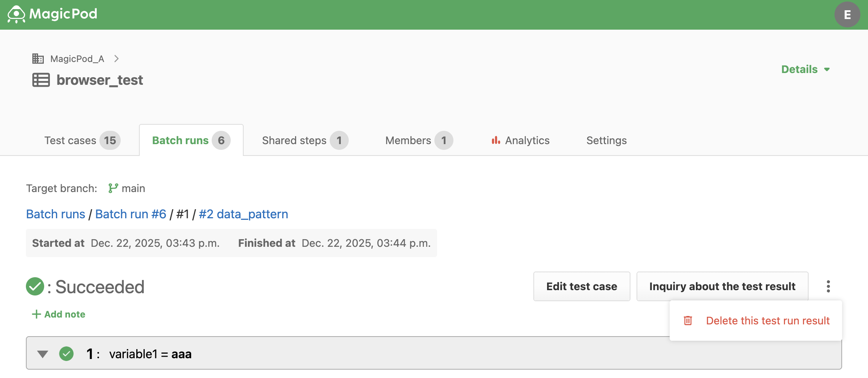Click the organization building icon
Screen dimensions: 868x378
tap(38, 59)
